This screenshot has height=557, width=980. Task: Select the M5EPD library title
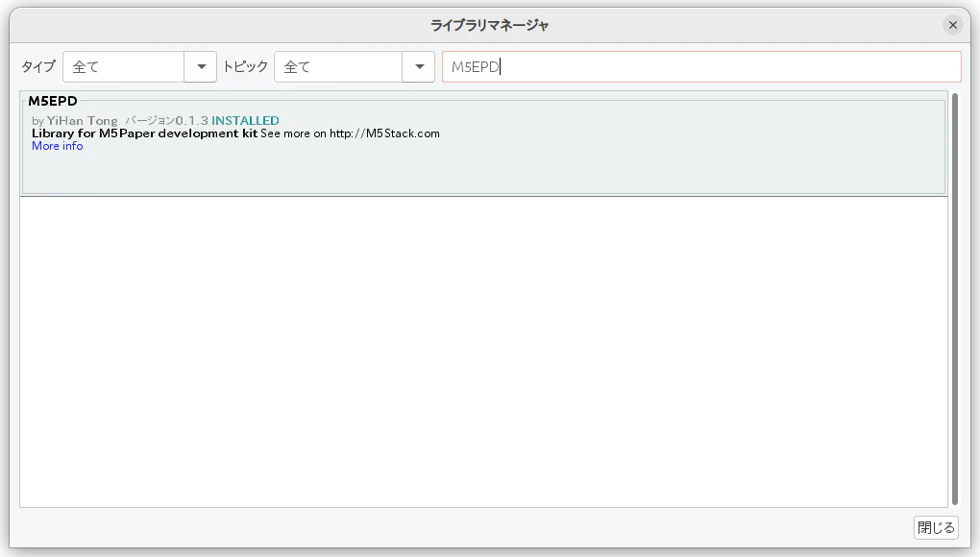[x=53, y=101]
